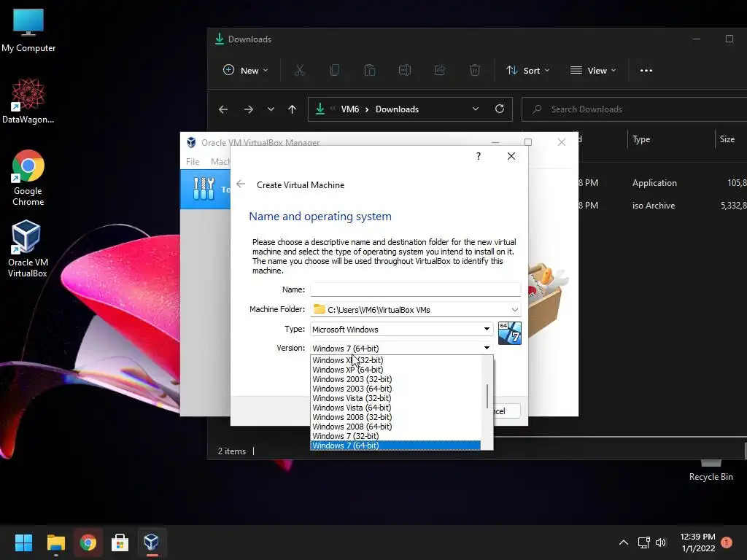
Task: Go forward in Downloads explorer window
Action: tap(249, 109)
